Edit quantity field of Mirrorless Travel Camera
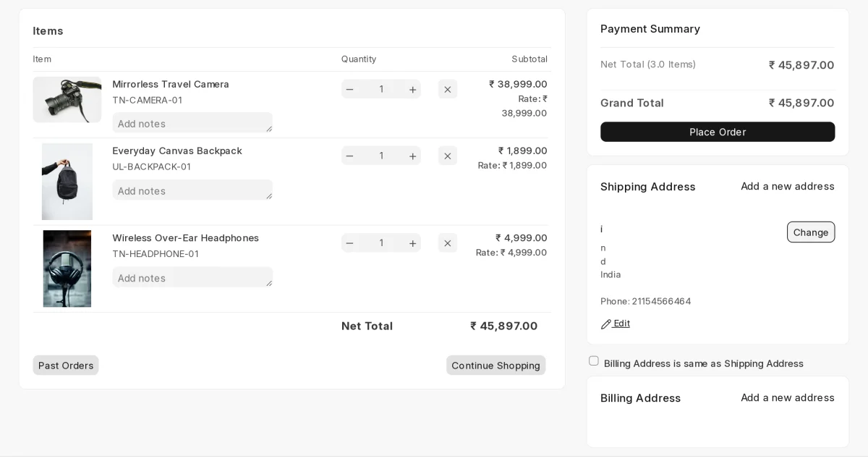The image size is (868, 464). [x=381, y=89]
